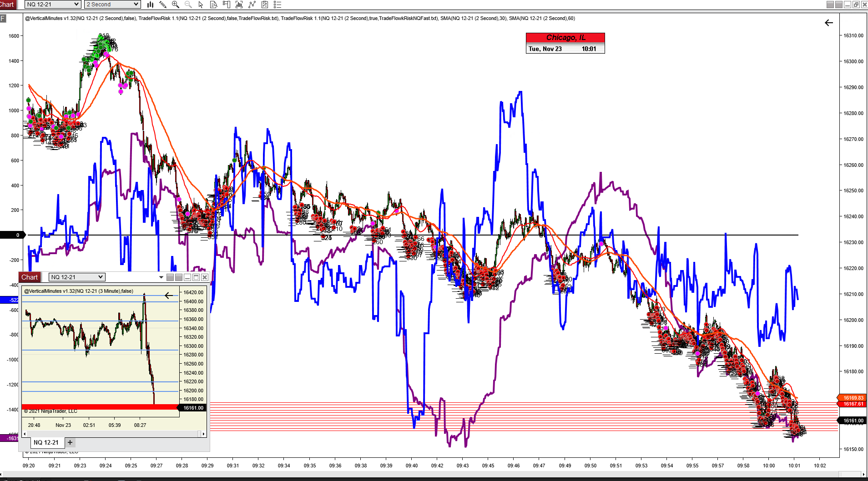Click the F badge at chart top-left

point(3,19)
